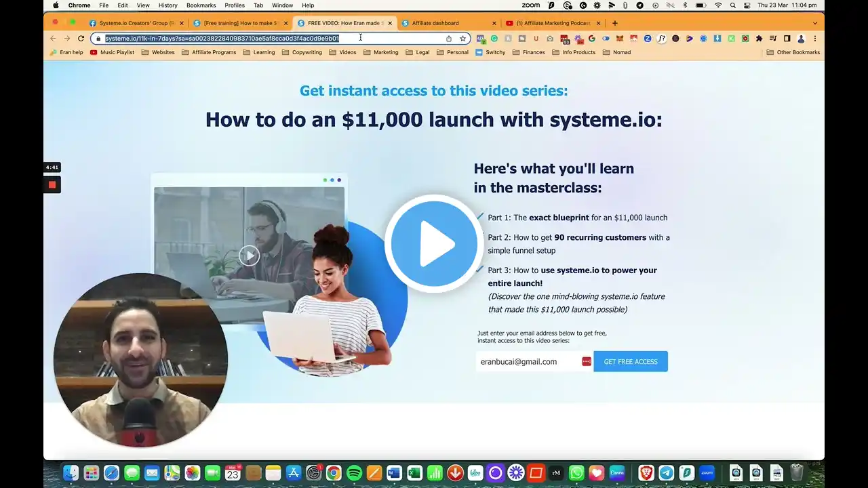Close the FREE VIDEO tab

tap(390, 23)
